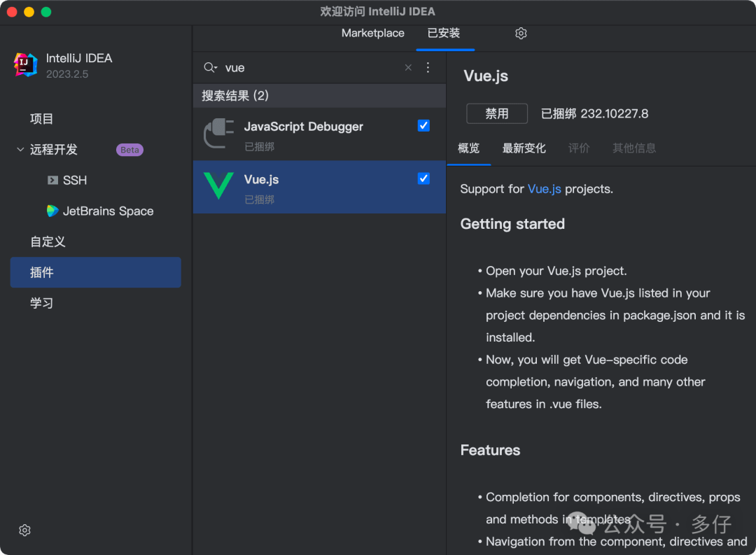Click the search magnifier icon
This screenshot has width=756, height=555.
(x=210, y=68)
